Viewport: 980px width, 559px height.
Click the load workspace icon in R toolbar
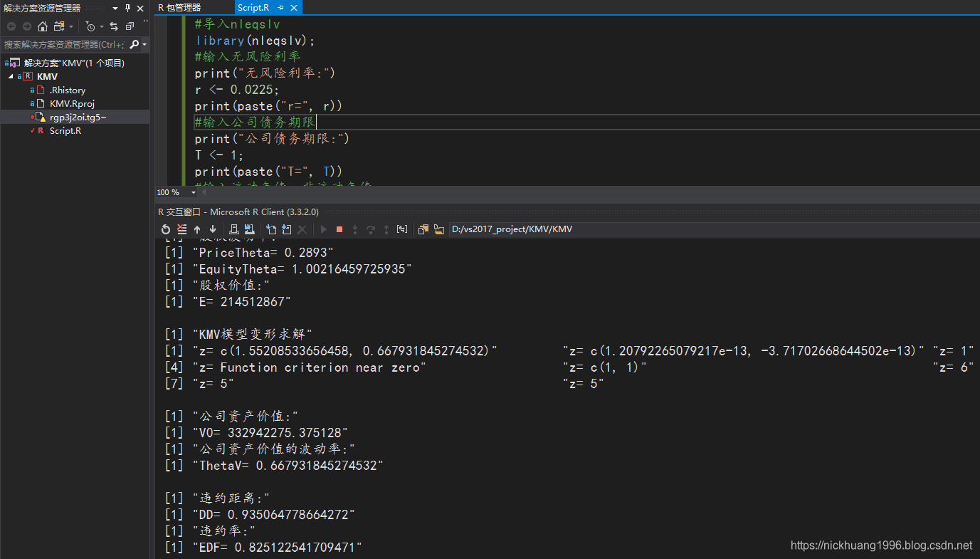click(x=233, y=229)
